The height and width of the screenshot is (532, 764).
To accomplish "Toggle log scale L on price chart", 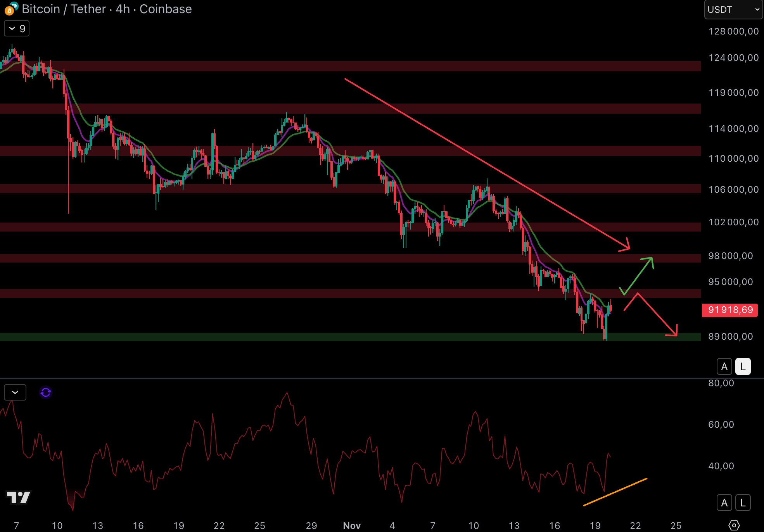I will [743, 366].
